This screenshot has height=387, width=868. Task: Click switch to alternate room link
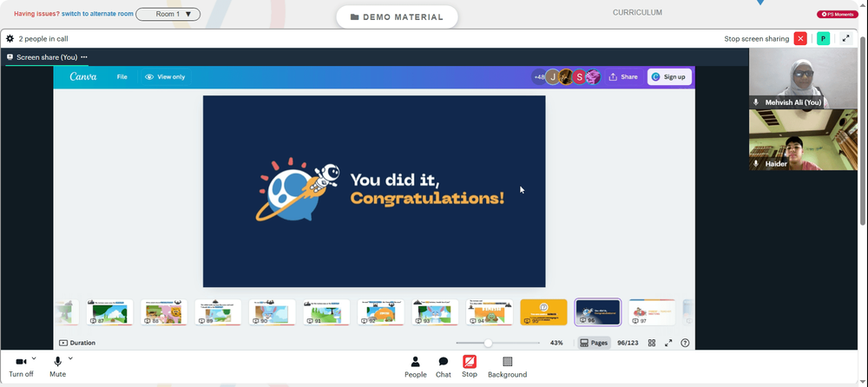click(97, 14)
